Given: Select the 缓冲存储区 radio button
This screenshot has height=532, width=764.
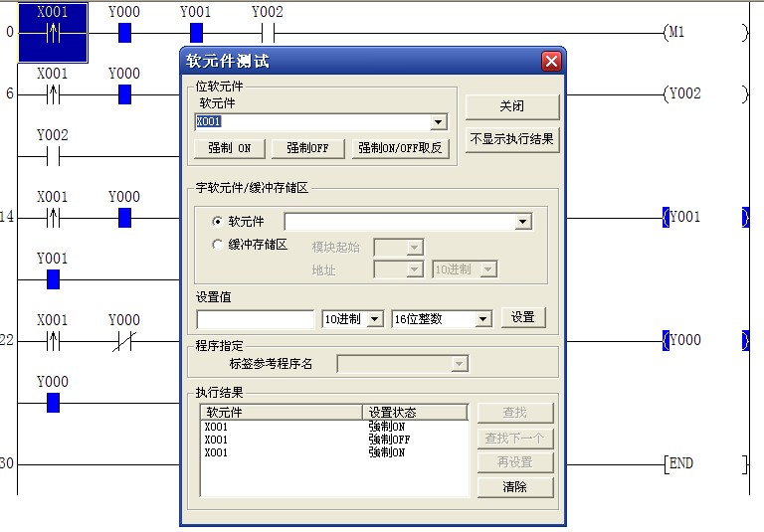Looking at the screenshot, I should coord(218,245).
